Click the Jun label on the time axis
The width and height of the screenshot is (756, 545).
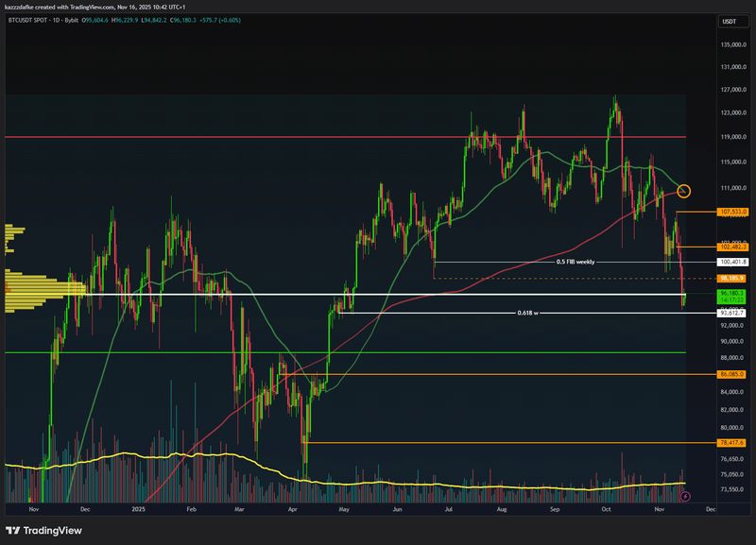tap(397, 509)
